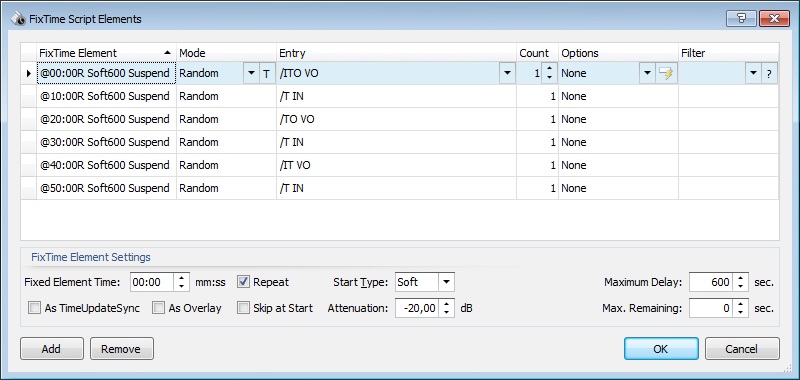The width and height of the screenshot is (800, 380).
Task: Open the Mode dropdown in first row
Action: pyautogui.click(x=251, y=73)
